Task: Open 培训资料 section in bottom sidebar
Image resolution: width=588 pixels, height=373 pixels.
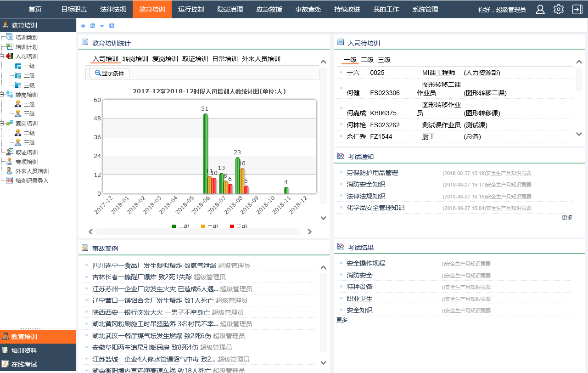Action: (38, 350)
